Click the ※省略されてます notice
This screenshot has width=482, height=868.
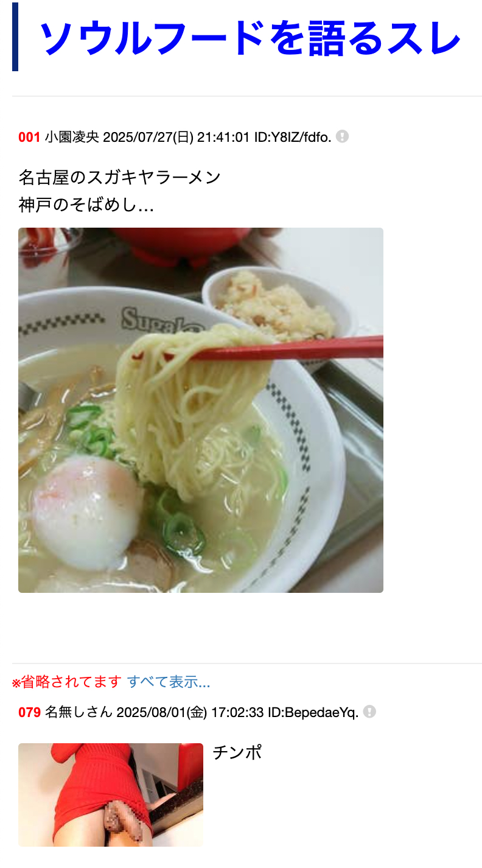pyautogui.click(x=67, y=682)
